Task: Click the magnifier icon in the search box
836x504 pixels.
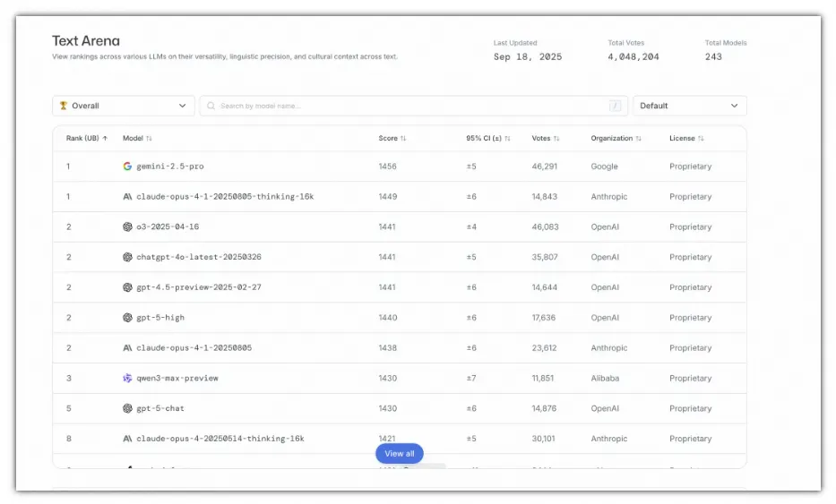Action: pyautogui.click(x=211, y=106)
